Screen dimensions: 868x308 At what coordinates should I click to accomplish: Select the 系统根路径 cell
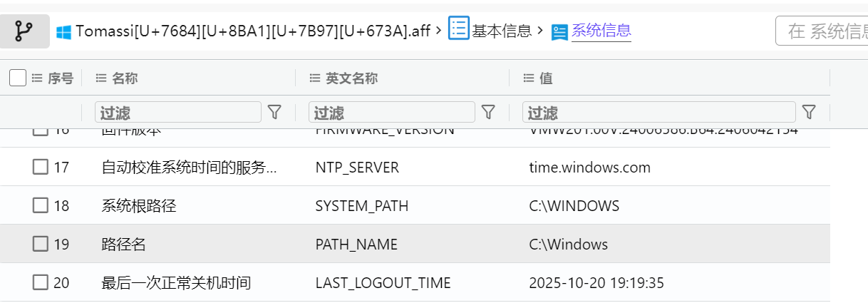[139, 206]
